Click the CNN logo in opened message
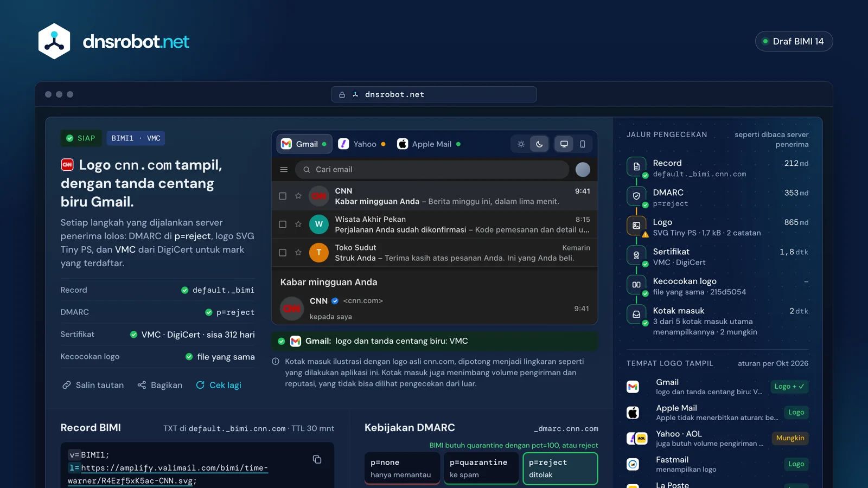The width and height of the screenshot is (868, 488). [292, 309]
